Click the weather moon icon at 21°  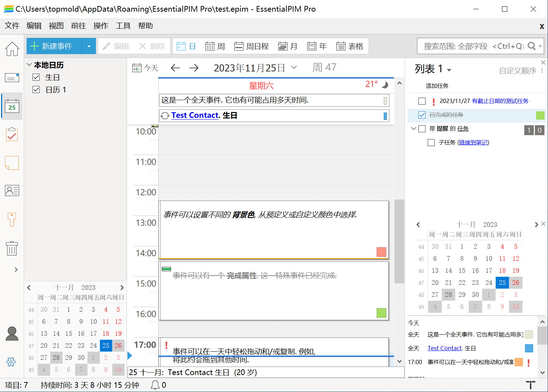point(385,85)
